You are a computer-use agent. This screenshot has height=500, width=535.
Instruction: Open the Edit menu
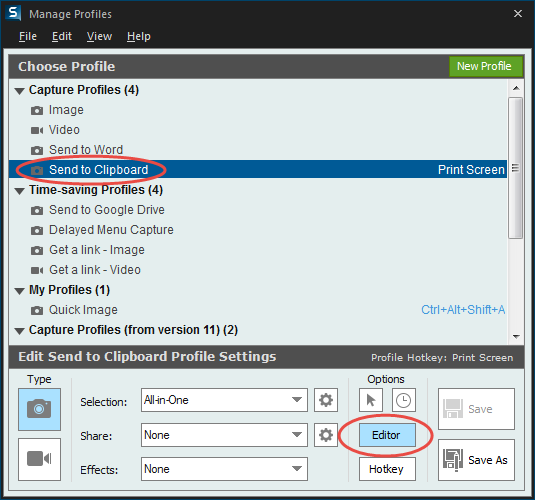(x=62, y=36)
